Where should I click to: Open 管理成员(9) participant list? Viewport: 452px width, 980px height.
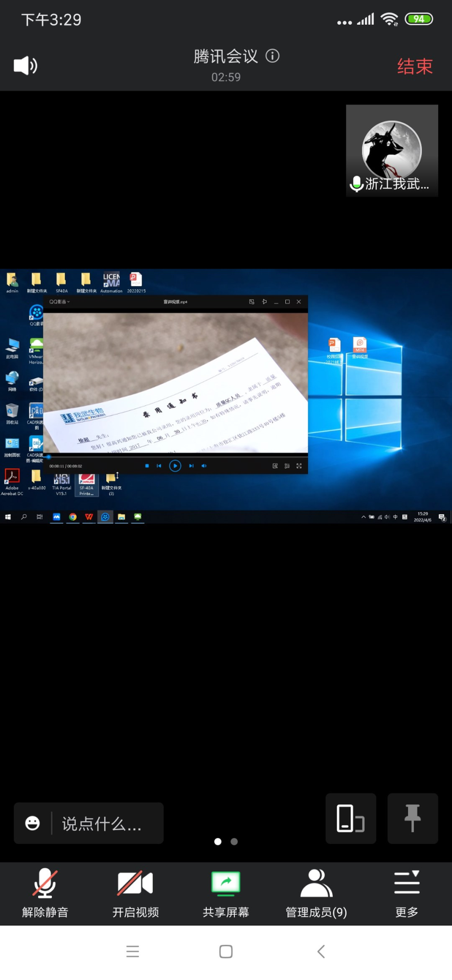pyautogui.click(x=316, y=893)
